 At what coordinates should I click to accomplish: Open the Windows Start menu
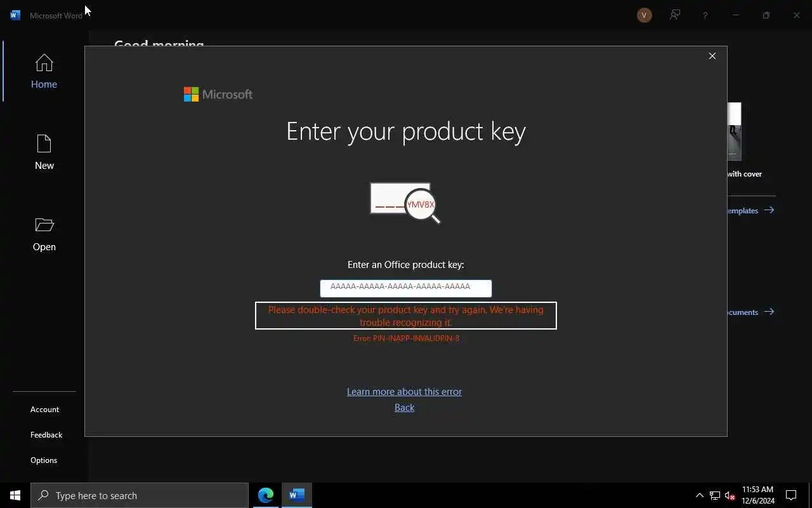click(x=15, y=495)
